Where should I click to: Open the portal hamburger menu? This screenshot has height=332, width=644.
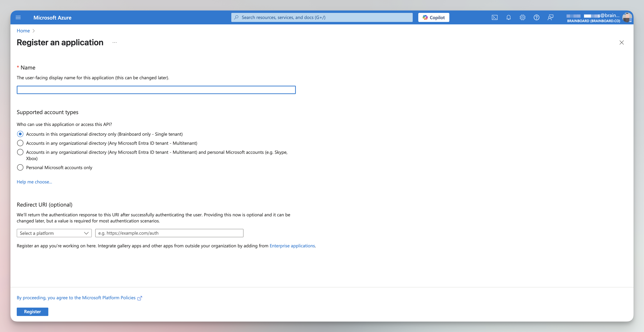pos(18,17)
